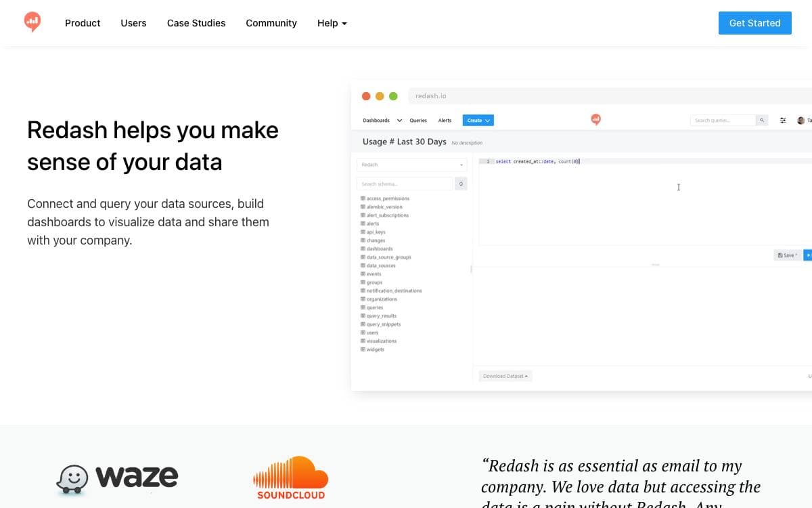Click the table icon beside alembic_version

tap(363, 207)
